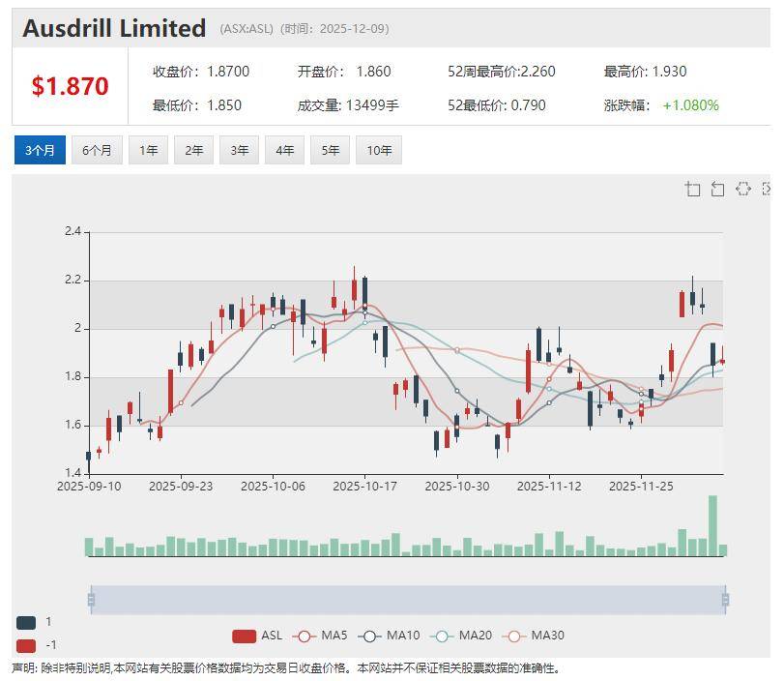Switch to the 6个月 time range tab
Viewport: 784px width, 681px height.
97,150
